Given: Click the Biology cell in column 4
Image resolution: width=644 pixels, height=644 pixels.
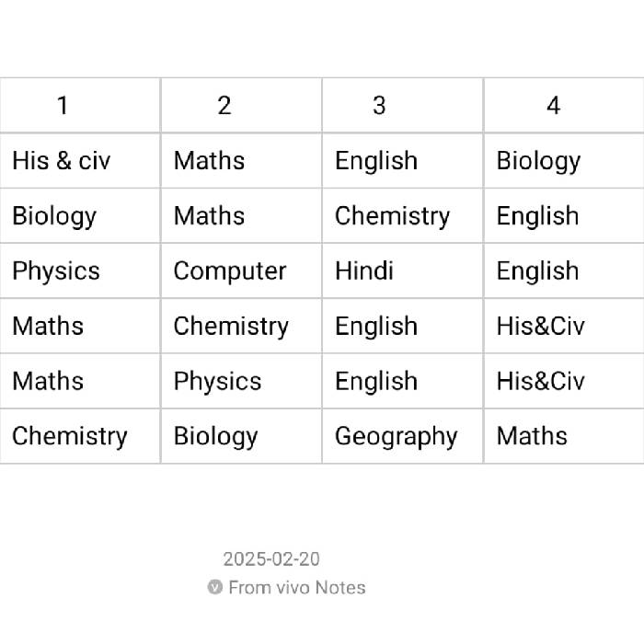Looking at the screenshot, I should coord(564,161).
